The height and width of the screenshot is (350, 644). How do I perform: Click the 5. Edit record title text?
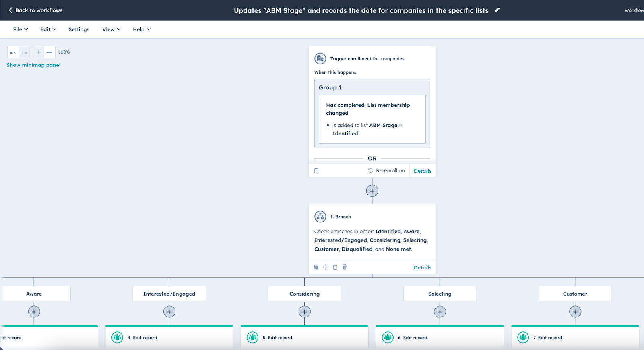tap(277, 338)
